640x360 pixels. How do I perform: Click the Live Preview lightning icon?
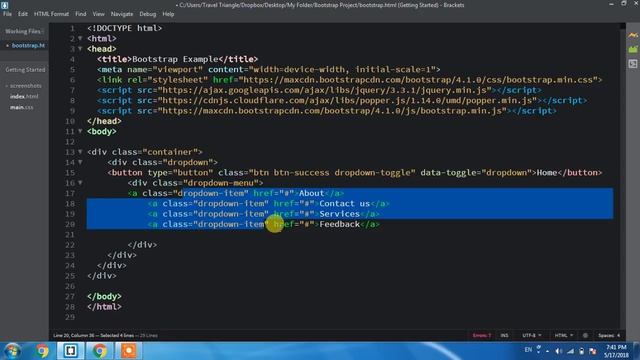[633, 36]
